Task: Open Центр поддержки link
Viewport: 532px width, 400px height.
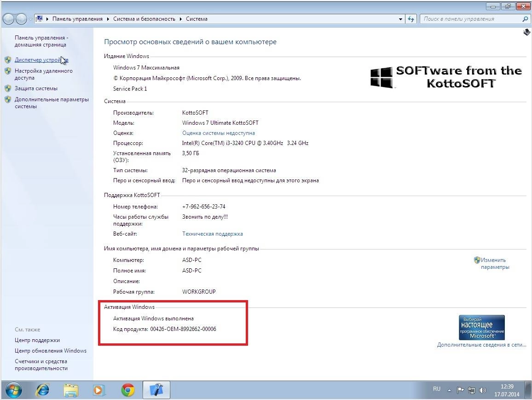Action: tap(37, 340)
